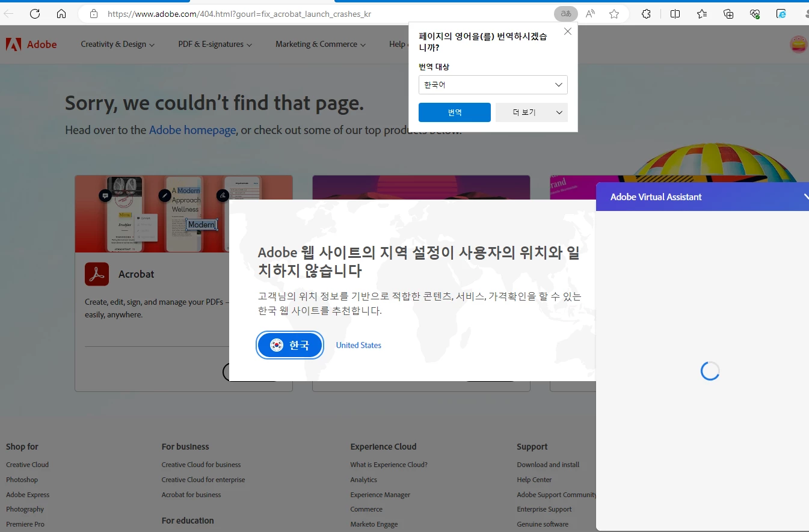809x532 pixels.
Task: Click the Acrobat card title
Action: click(x=136, y=274)
